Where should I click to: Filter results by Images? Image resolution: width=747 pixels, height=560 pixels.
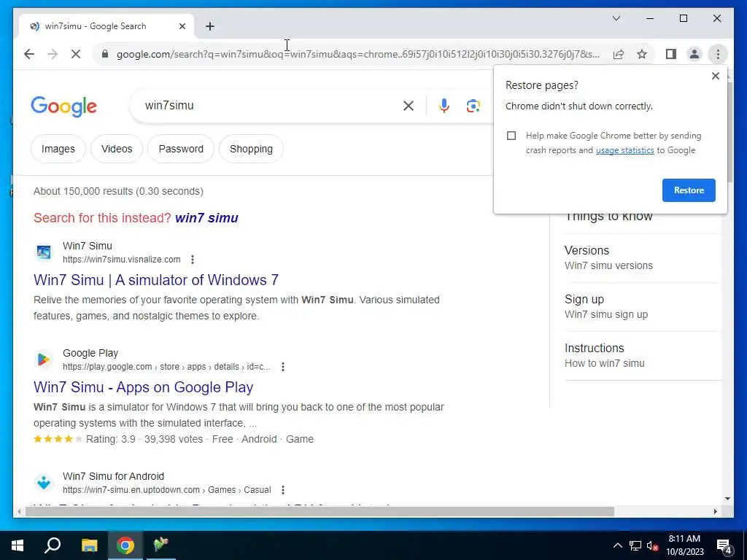coord(58,149)
